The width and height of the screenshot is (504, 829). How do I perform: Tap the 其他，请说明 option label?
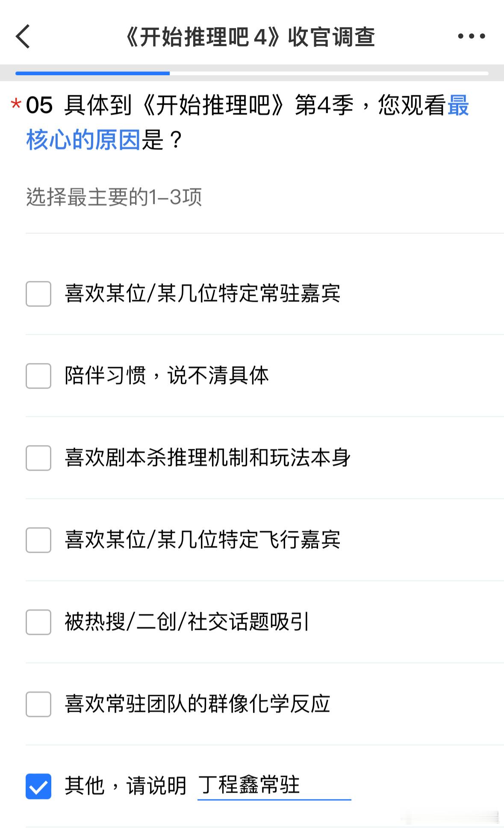[x=126, y=785]
